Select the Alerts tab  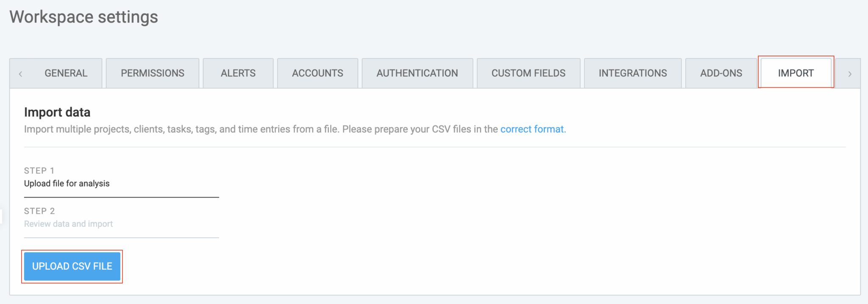tap(238, 73)
